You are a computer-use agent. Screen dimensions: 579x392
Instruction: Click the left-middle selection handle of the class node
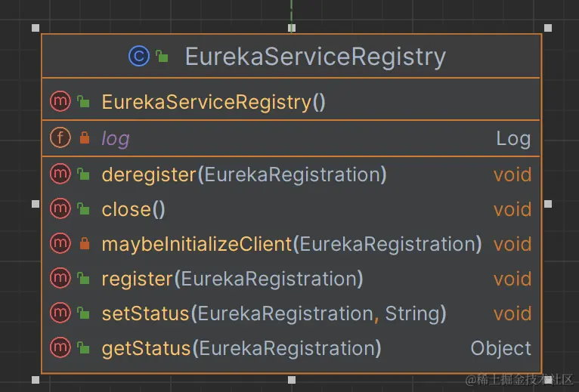[x=36, y=204]
